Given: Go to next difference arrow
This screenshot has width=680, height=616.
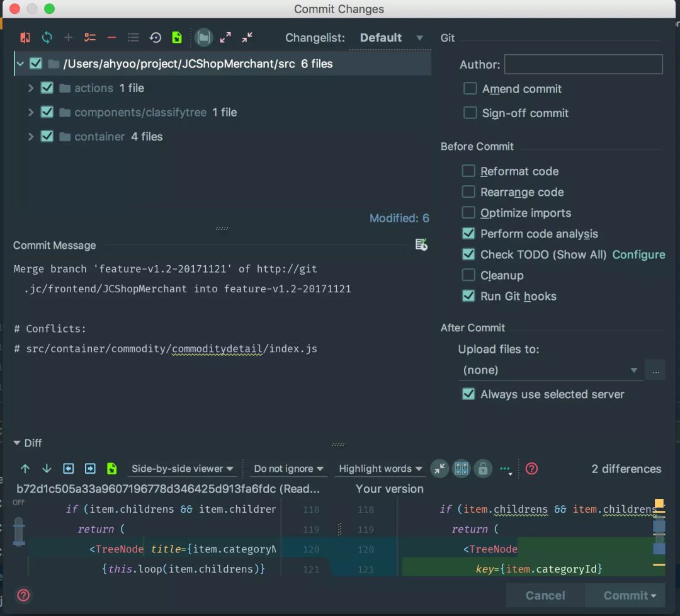Looking at the screenshot, I should point(47,469).
